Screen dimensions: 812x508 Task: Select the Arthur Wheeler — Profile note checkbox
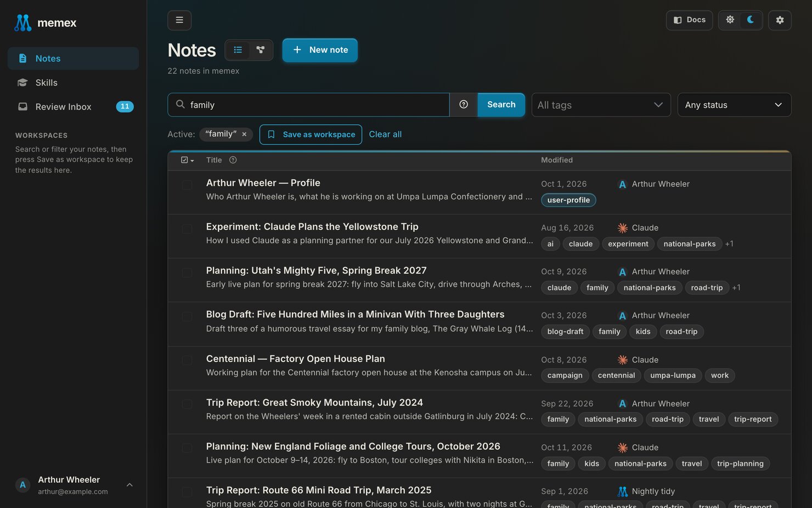coord(187,185)
